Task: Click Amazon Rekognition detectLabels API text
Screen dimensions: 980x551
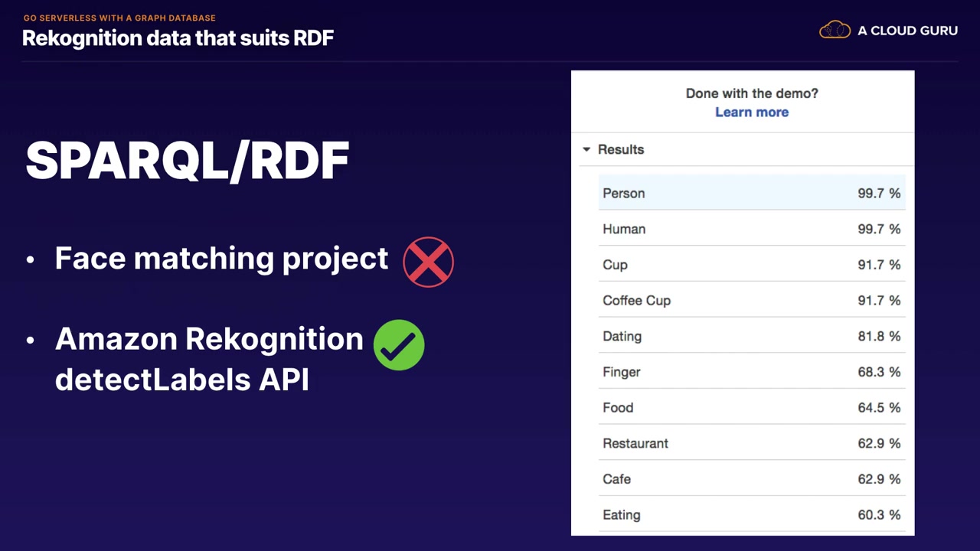Action: point(208,358)
